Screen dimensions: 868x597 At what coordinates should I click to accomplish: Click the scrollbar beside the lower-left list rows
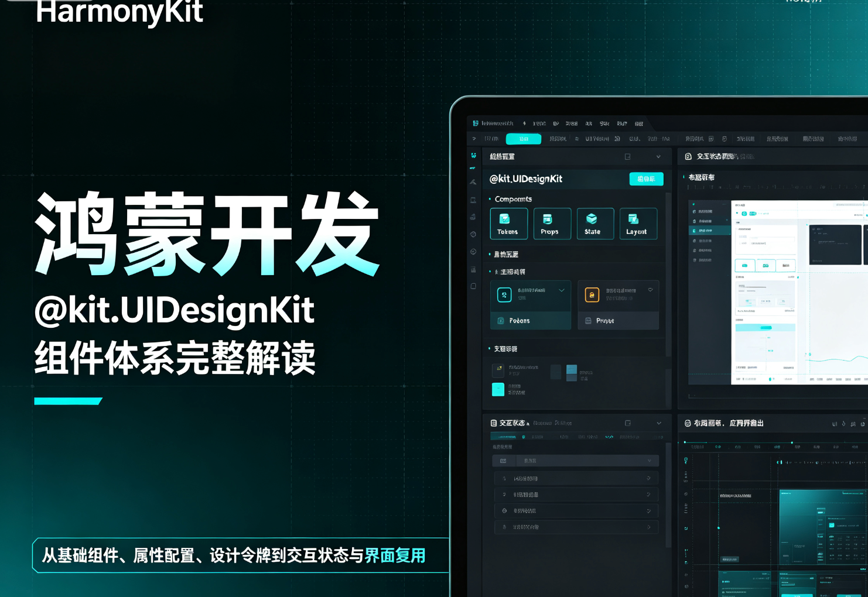pyautogui.click(x=668, y=495)
